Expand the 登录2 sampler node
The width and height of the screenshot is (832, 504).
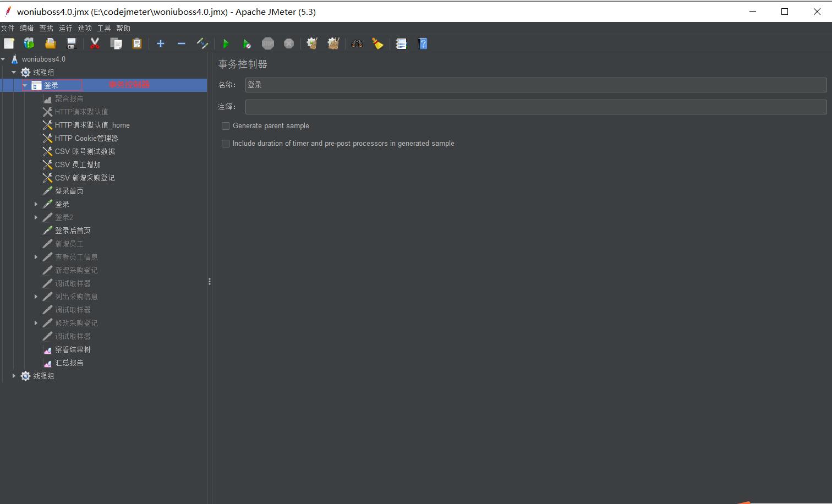pyautogui.click(x=36, y=217)
